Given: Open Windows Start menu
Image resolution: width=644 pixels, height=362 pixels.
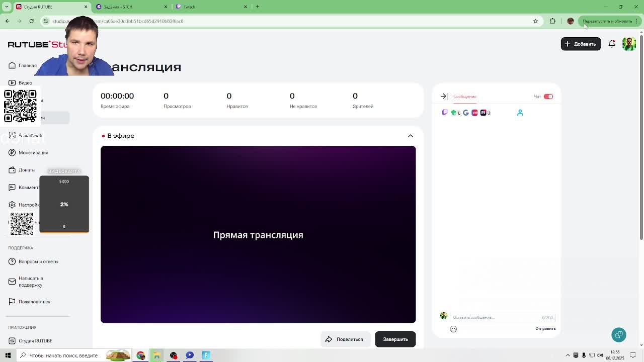Looking at the screenshot, I should (8, 355).
